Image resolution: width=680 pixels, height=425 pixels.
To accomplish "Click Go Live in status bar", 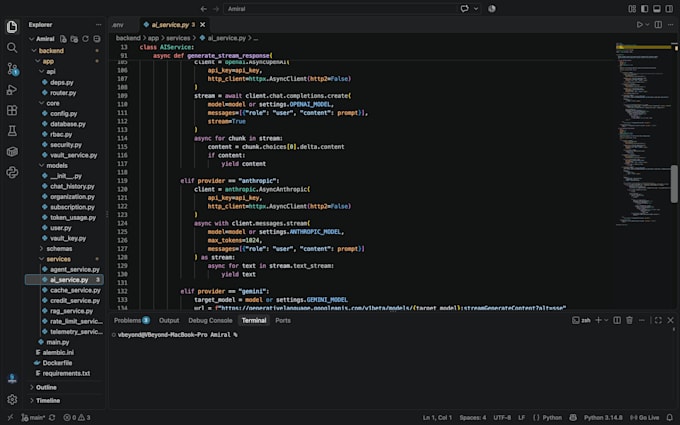I will pyautogui.click(x=645, y=418).
